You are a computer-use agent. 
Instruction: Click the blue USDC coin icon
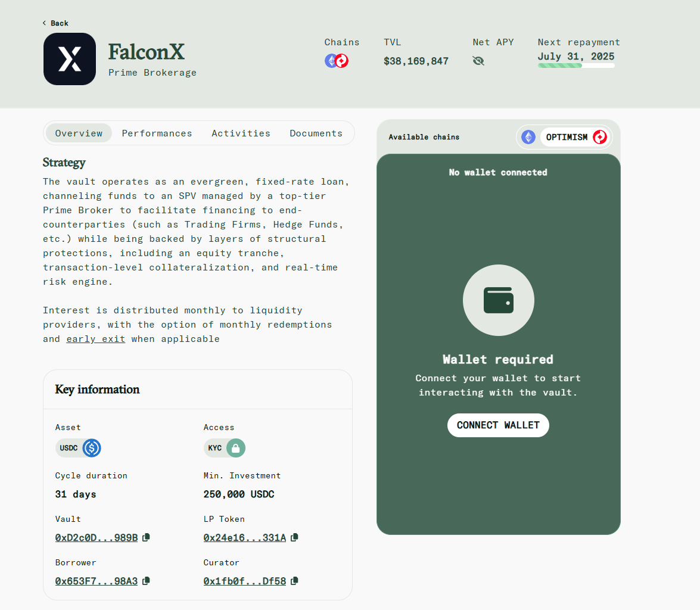[92, 448]
